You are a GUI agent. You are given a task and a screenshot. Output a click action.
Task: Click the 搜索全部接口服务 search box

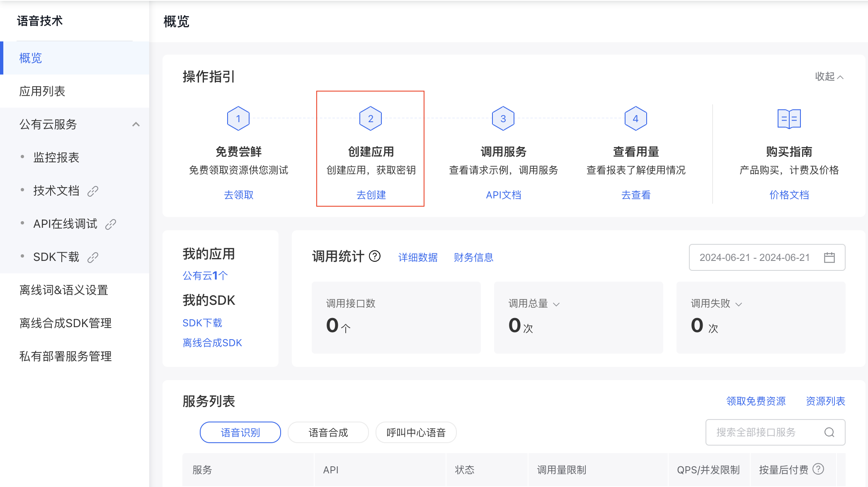(775, 432)
